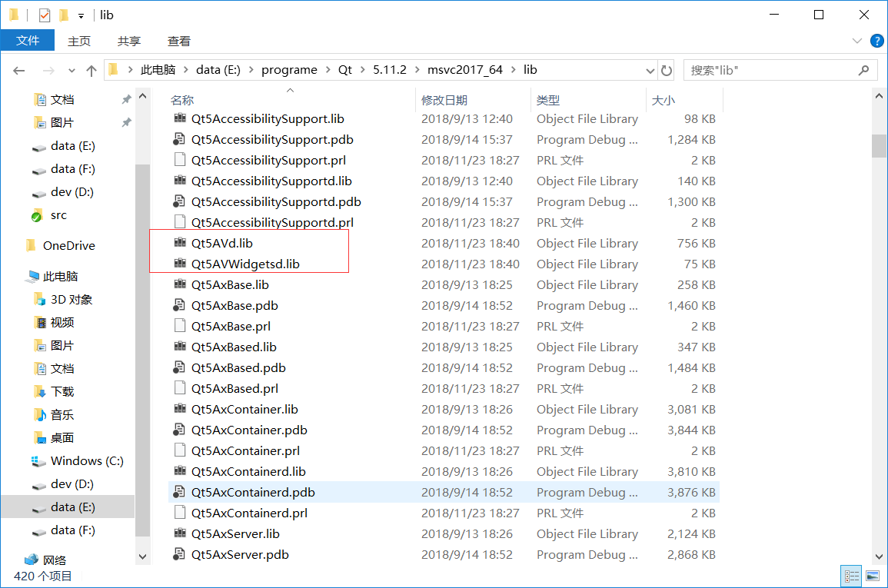The width and height of the screenshot is (888, 588).
Task: Select file name Qt5AxServer.lib
Action: tap(235, 533)
